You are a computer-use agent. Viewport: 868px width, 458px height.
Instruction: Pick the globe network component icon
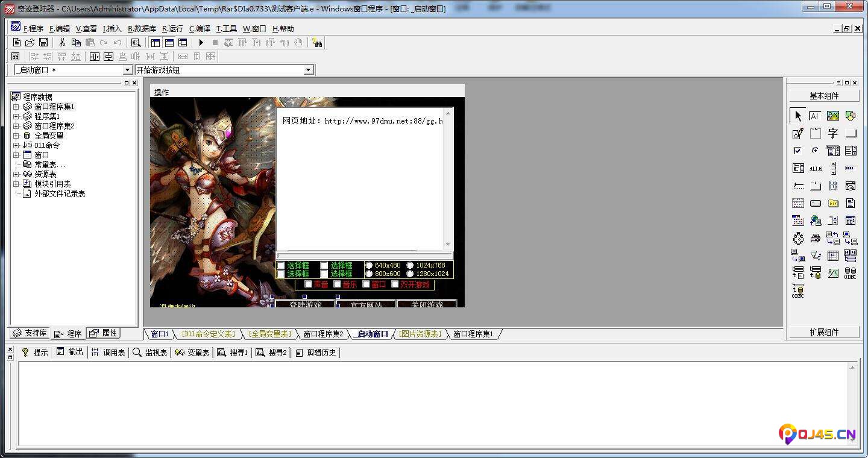tap(815, 221)
